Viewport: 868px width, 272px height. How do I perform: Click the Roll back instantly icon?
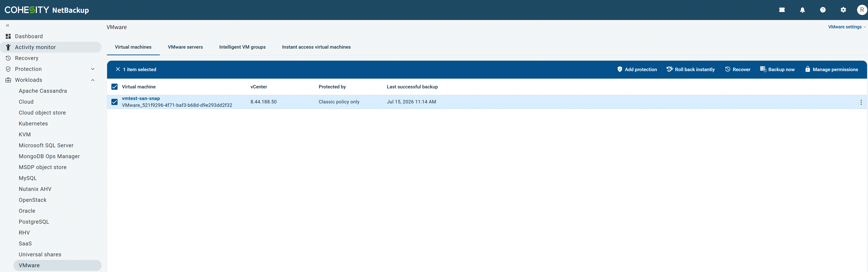click(670, 69)
